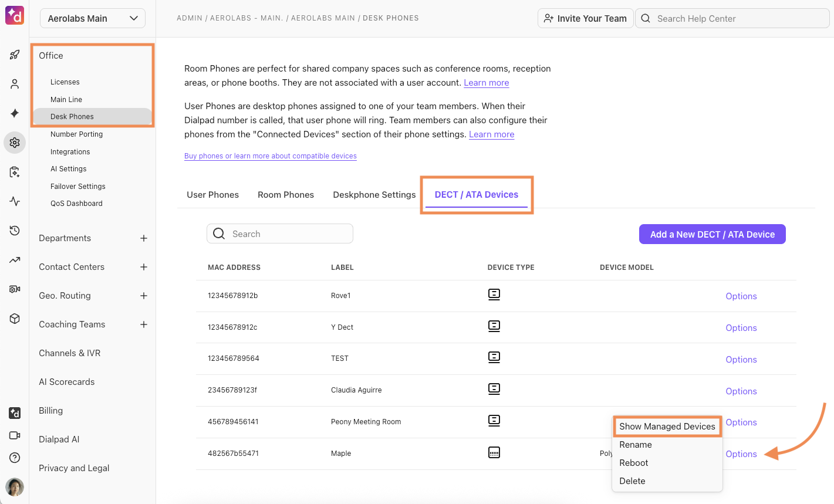
Task: Switch to the Room Phones tab
Action: click(286, 195)
